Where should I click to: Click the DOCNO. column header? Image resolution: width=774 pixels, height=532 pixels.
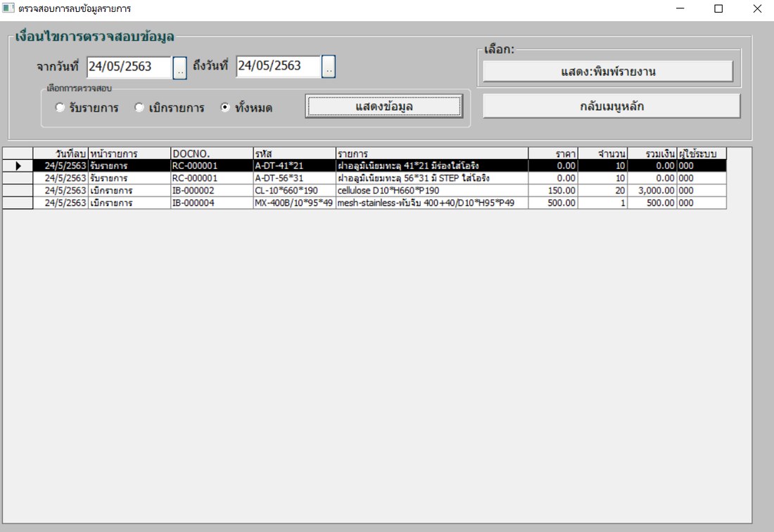point(212,153)
